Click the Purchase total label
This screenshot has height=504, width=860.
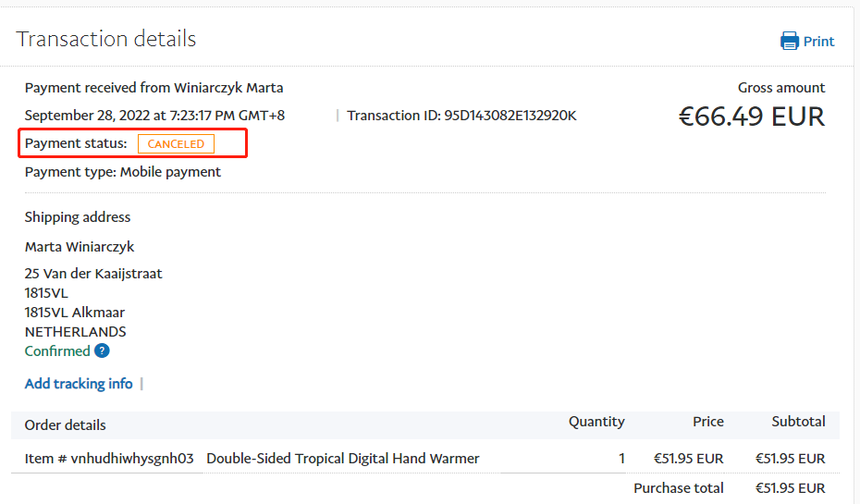pyautogui.click(x=678, y=488)
